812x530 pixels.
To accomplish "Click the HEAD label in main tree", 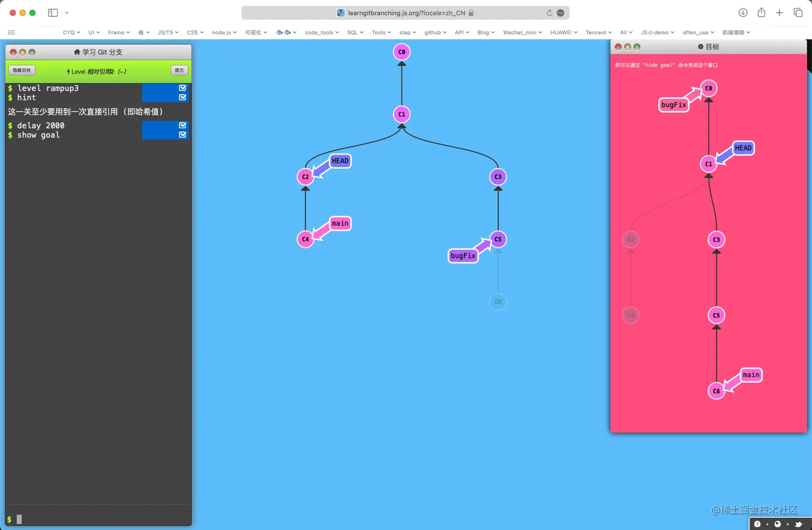I will (340, 161).
